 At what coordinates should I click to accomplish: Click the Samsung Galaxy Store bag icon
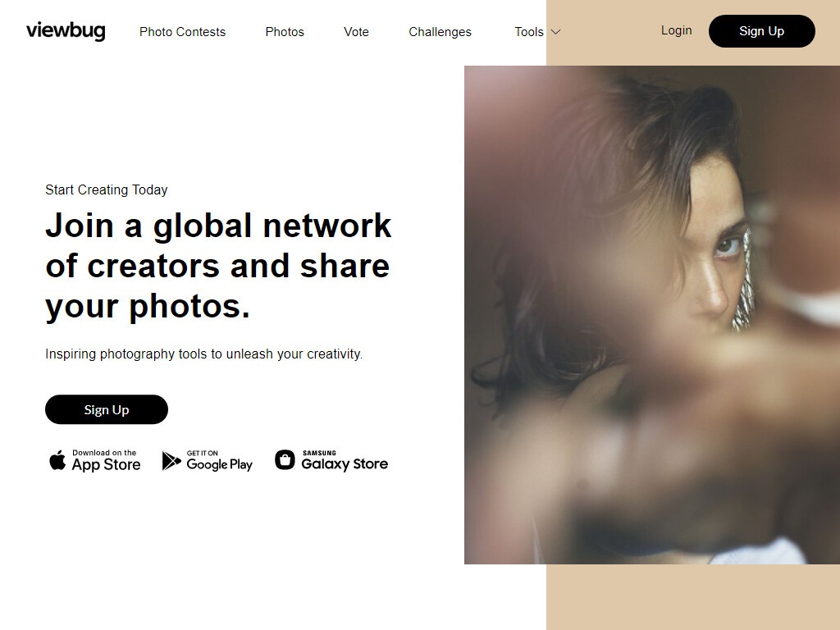coord(285,459)
